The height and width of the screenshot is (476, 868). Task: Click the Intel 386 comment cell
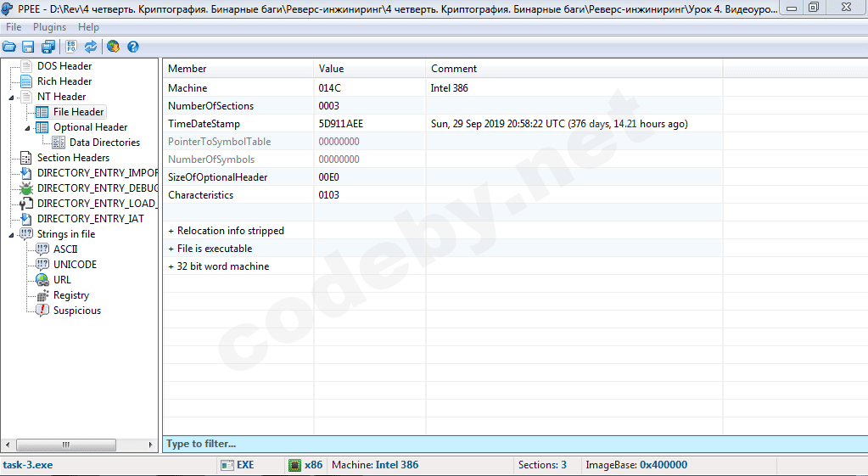449,88
